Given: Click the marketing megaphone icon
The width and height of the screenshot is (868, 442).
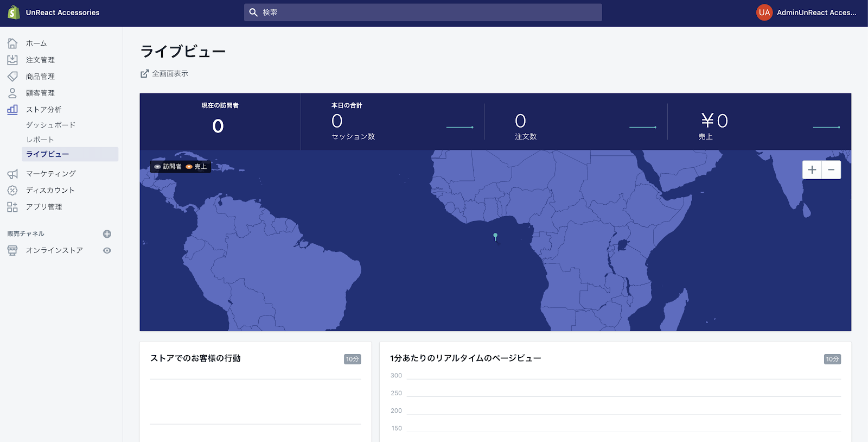Looking at the screenshot, I should 12,174.
